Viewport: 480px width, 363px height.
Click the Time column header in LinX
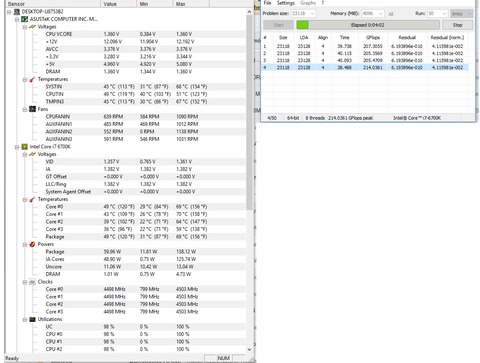pos(345,38)
